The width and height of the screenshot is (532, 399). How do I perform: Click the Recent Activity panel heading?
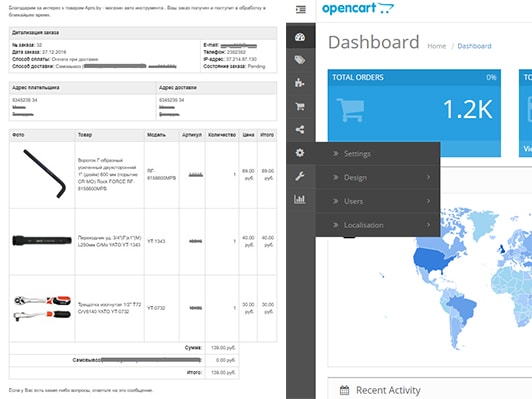coord(388,390)
